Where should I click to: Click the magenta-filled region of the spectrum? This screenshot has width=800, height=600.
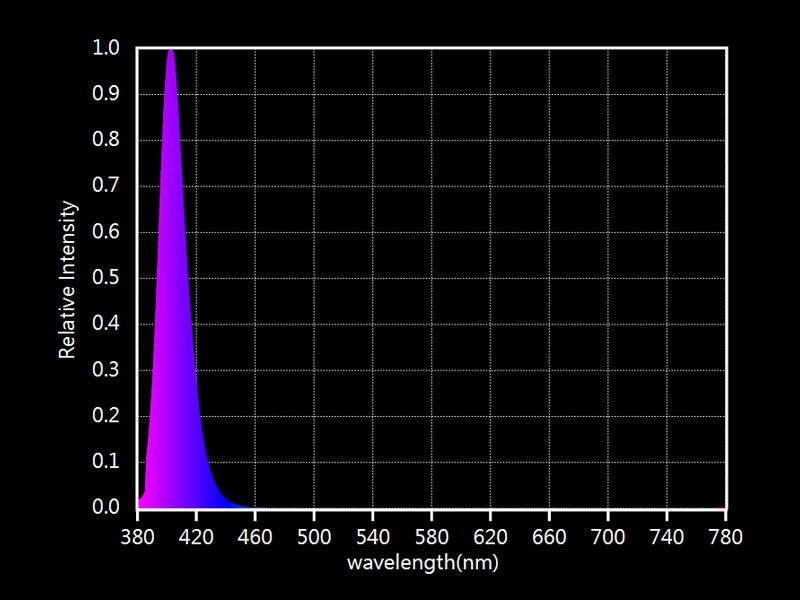click(x=166, y=300)
